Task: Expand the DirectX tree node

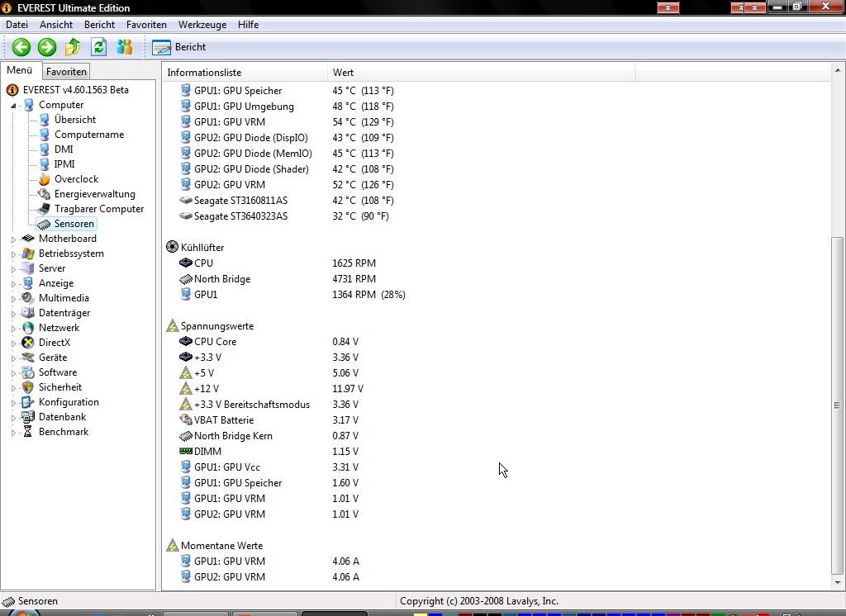Action: pos(13,343)
